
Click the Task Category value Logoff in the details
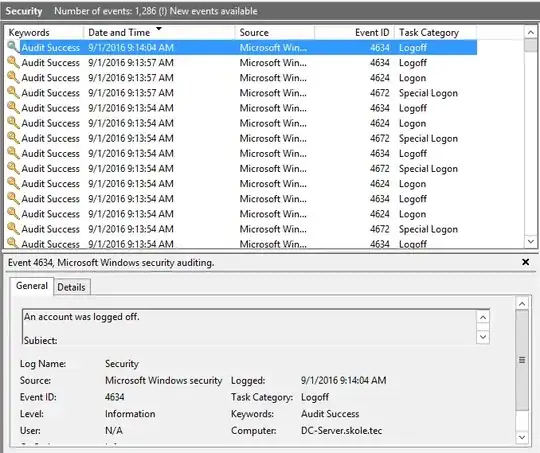click(x=315, y=397)
